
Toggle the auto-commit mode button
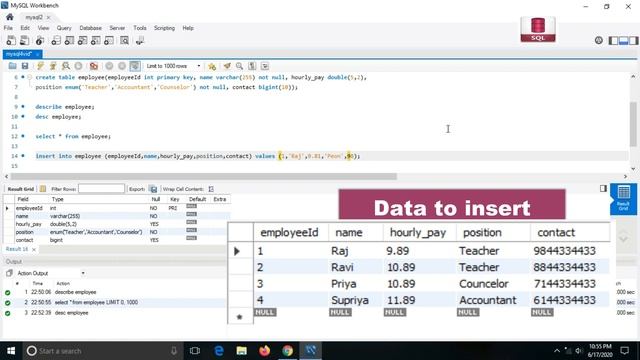click(x=135, y=66)
